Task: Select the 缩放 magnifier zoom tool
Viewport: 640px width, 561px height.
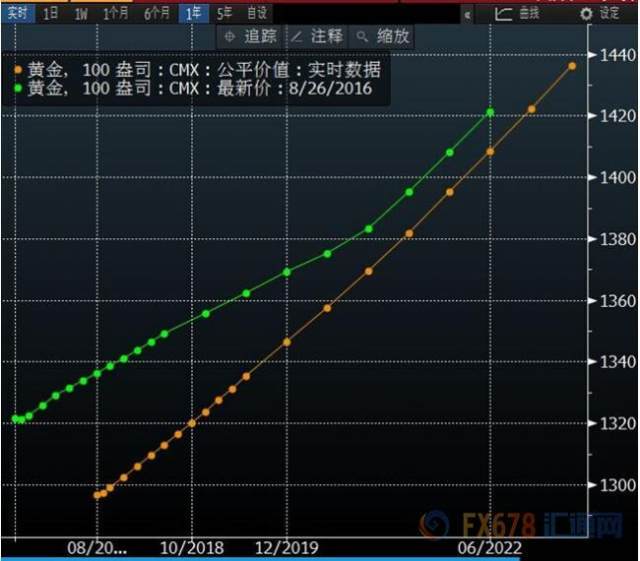Action: coord(382,37)
